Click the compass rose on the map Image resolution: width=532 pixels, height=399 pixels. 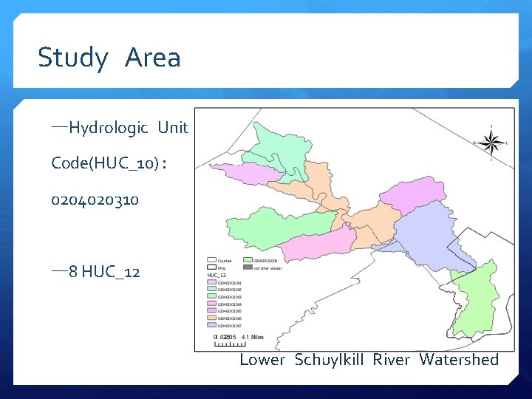[x=491, y=143]
